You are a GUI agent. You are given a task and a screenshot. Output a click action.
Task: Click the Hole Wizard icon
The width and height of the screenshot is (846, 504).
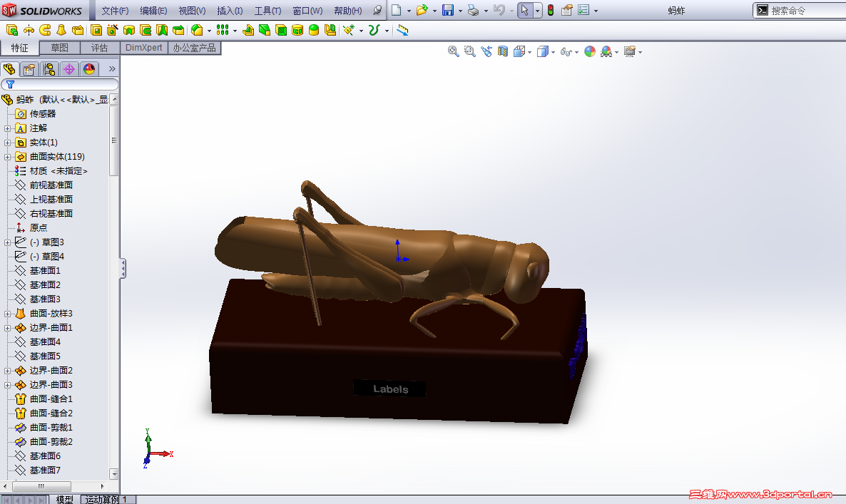point(112,30)
